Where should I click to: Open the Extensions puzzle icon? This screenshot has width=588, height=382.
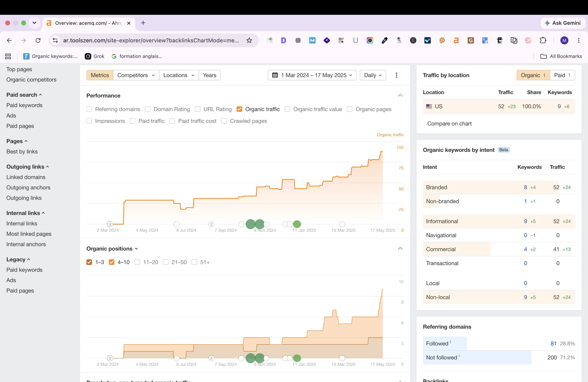[x=543, y=40]
